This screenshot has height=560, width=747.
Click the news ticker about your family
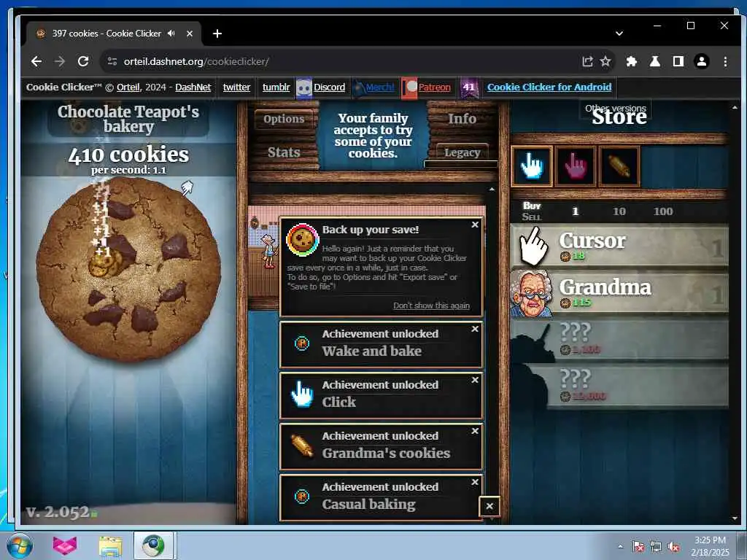(373, 135)
